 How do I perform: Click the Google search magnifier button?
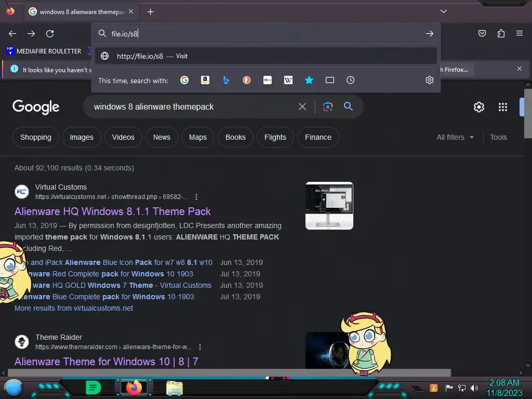pyautogui.click(x=348, y=106)
